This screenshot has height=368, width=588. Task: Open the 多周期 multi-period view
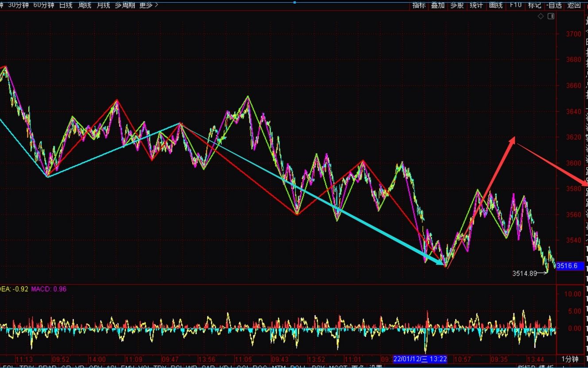[x=125, y=5]
